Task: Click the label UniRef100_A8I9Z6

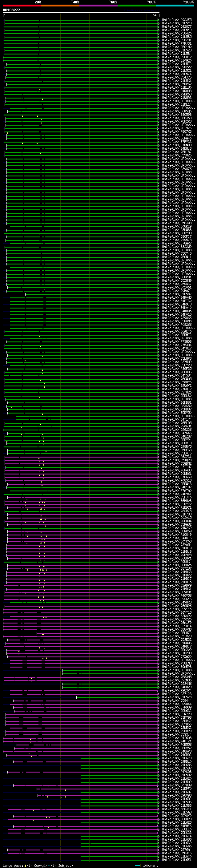Action: pos(177,128)
